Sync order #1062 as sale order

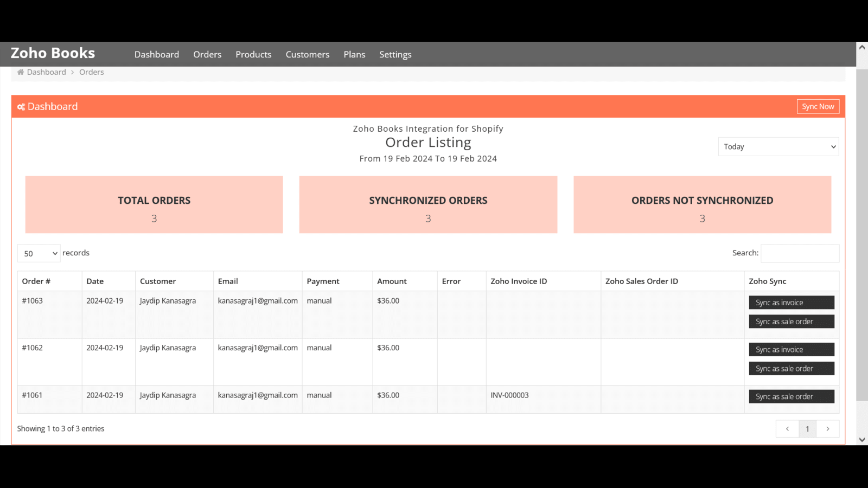click(792, 369)
